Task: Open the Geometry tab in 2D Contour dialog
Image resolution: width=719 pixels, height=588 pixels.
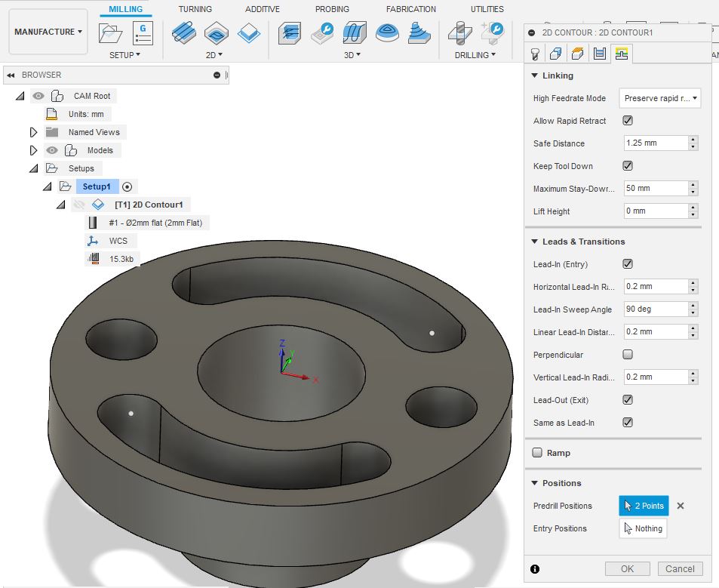Action: coord(556,54)
